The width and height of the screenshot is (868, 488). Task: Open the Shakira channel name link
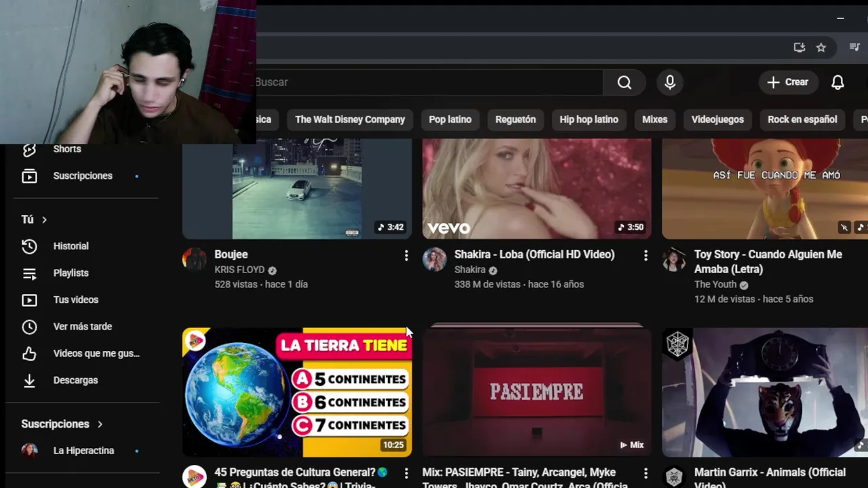[x=470, y=270]
